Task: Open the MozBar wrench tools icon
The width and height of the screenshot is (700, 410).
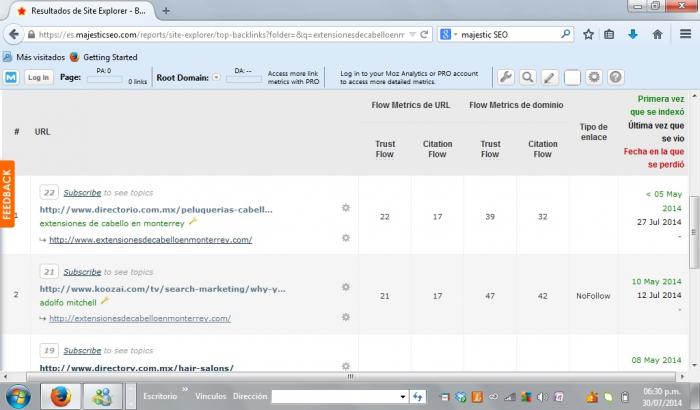Action: [x=506, y=77]
